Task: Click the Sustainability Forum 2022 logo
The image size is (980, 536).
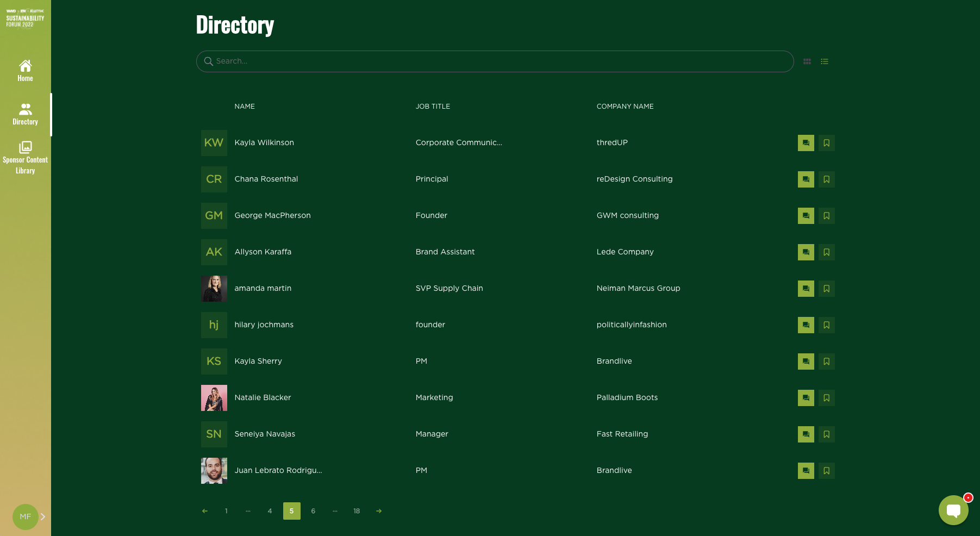Action: pos(25,18)
